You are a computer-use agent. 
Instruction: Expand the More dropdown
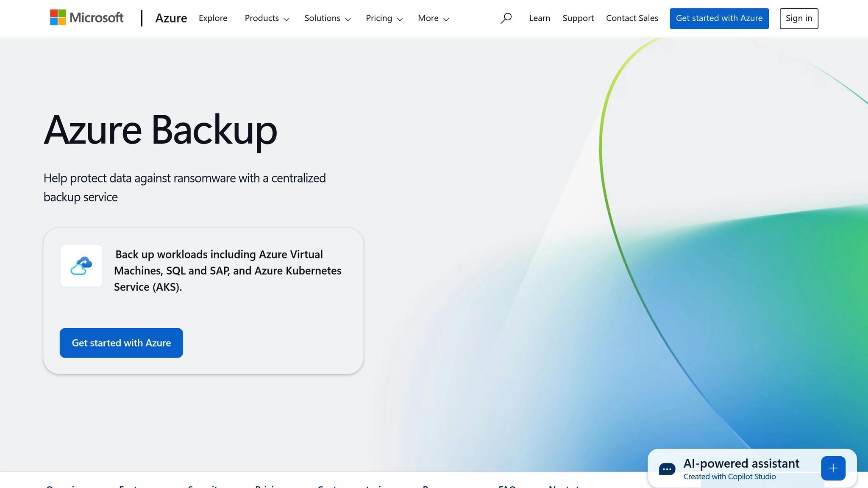pyautogui.click(x=432, y=18)
